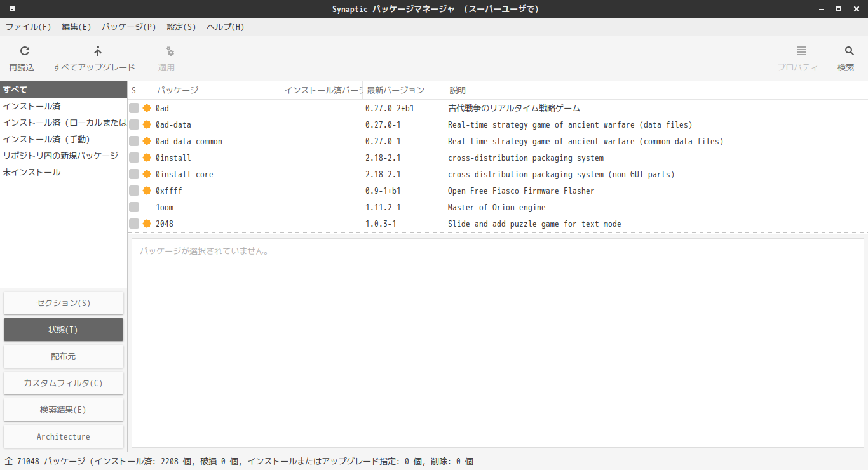Click the 適用 apply gear icon
868x470 pixels.
point(170,51)
